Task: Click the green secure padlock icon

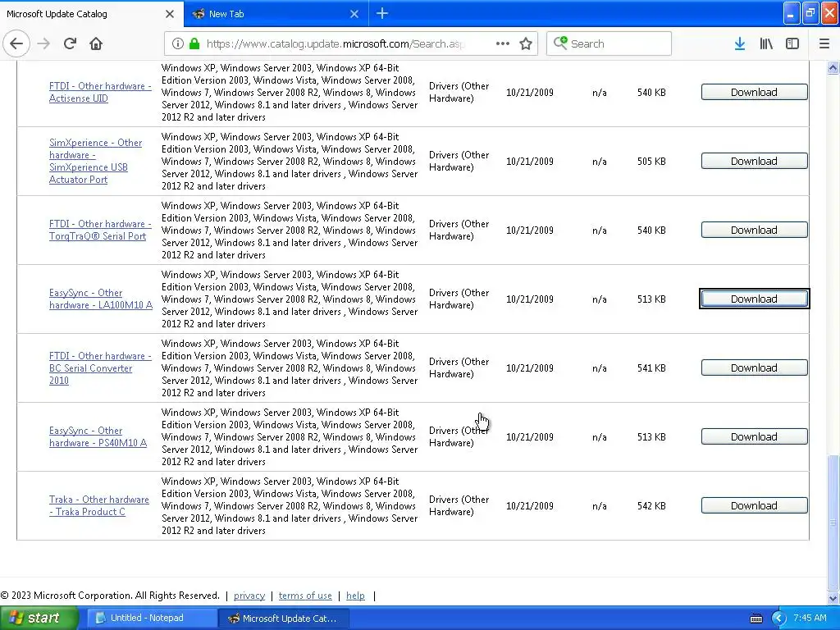Action: point(194,43)
